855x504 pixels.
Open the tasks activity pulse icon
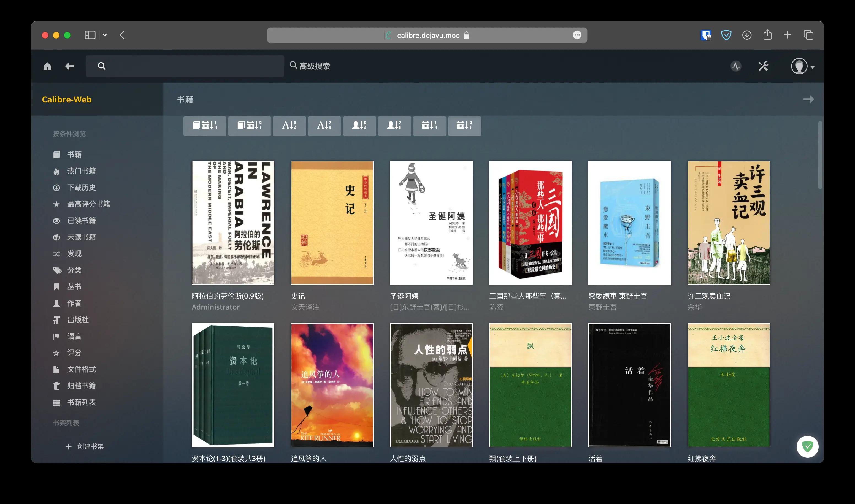(x=736, y=66)
